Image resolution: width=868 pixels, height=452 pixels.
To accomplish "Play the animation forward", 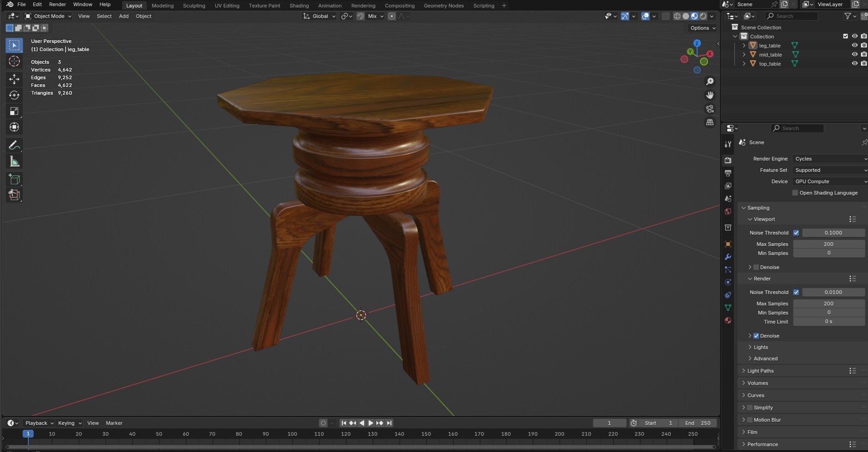I will click(x=371, y=423).
